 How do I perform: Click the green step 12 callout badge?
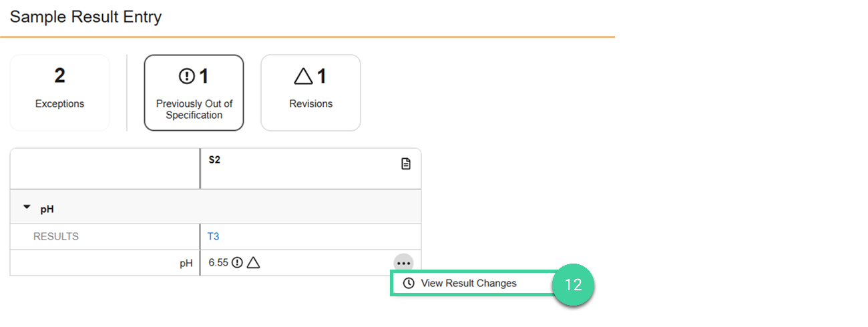(x=573, y=284)
